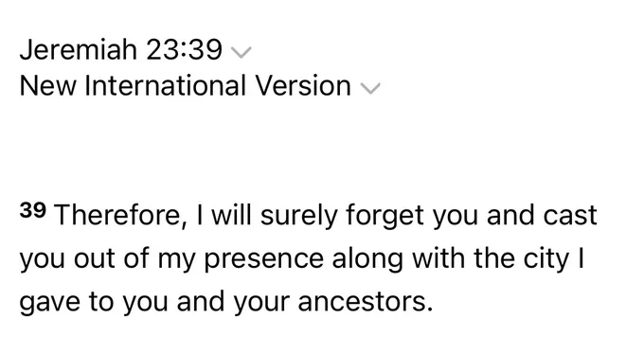This screenshot has height=354, width=644.
Task: Click the word International in the translation name
Action: point(165,85)
